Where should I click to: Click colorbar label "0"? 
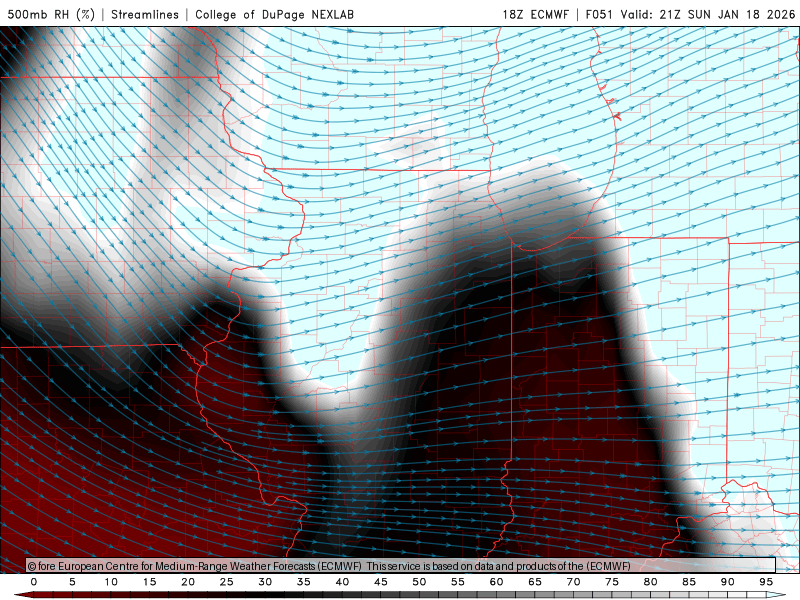pyautogui.click(x=34, y=582)
